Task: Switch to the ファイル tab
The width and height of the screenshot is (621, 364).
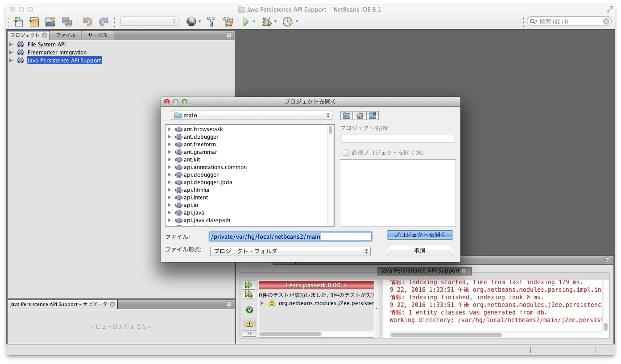Action: coord(66,35)
